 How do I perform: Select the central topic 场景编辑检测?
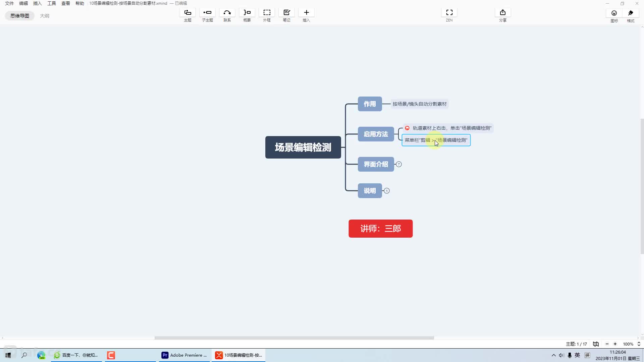coord(303,147)
